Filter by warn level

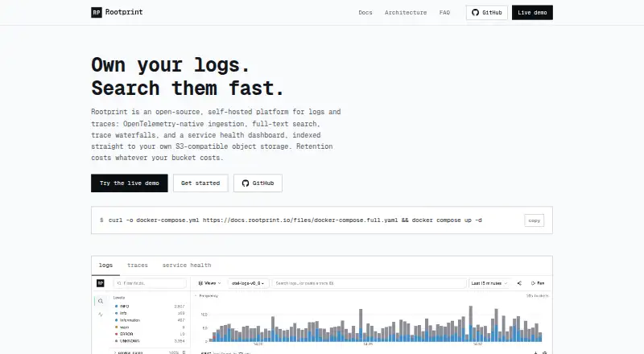point(150,327)
